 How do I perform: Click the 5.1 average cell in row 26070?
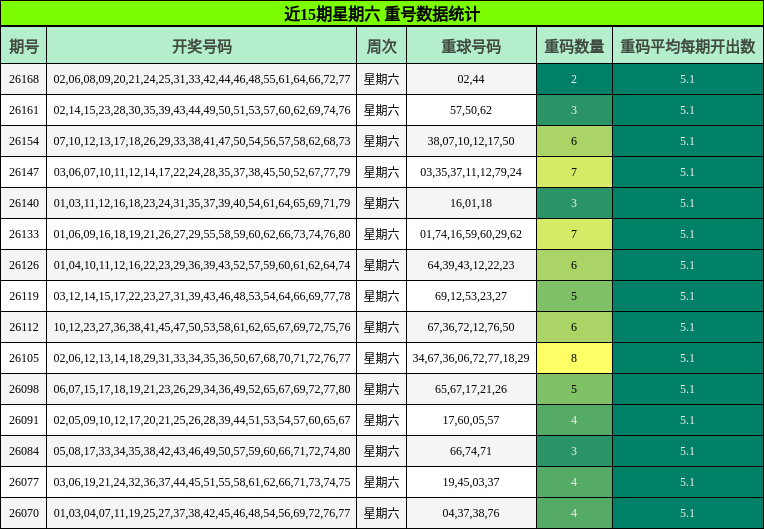click(688, 513)
